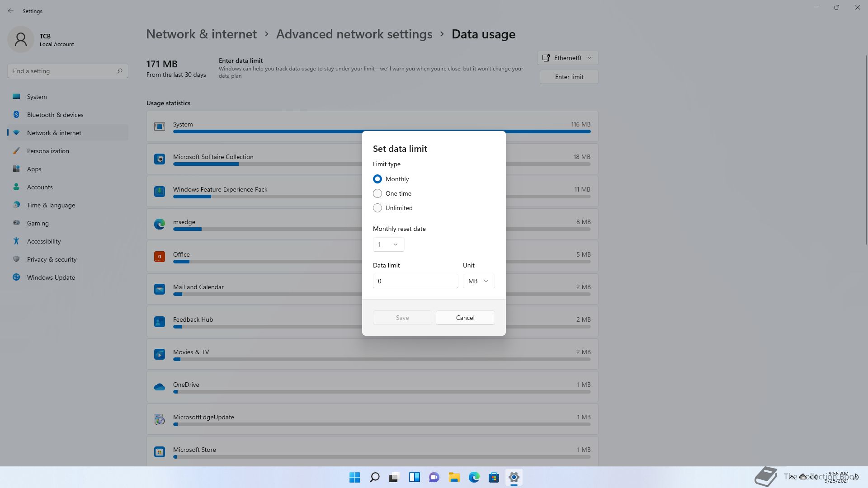Navigate to Network & internet breadcrumb

tap(201, 34)
